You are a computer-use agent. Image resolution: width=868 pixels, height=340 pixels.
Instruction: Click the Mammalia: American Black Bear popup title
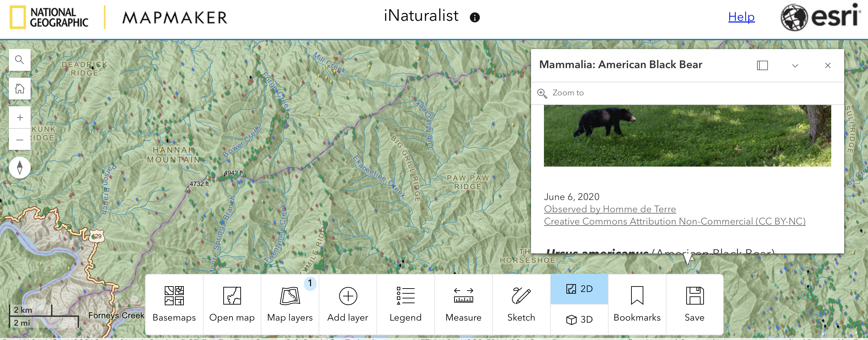(621, 65)
